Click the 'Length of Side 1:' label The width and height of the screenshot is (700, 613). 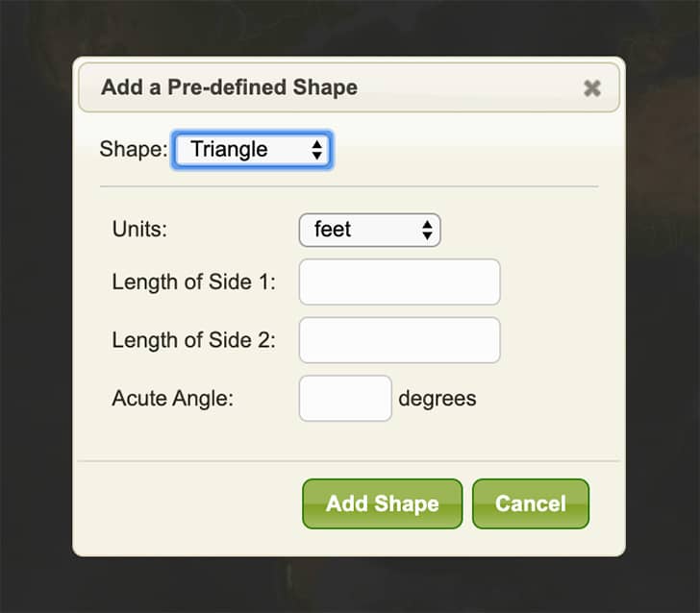194,282
